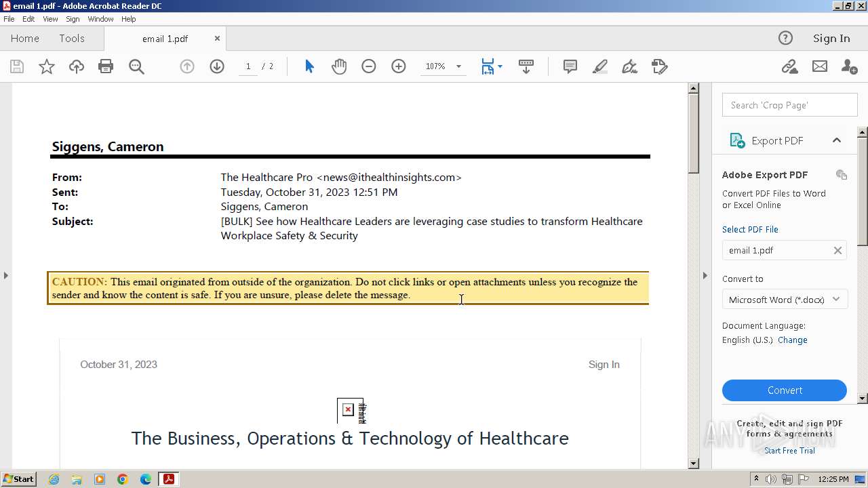Image resolution: width=868 pixels, height=488 pixels.
Task: Click the Export PDF panel icon
Action: pyautogui.click(x=737, y=140)
